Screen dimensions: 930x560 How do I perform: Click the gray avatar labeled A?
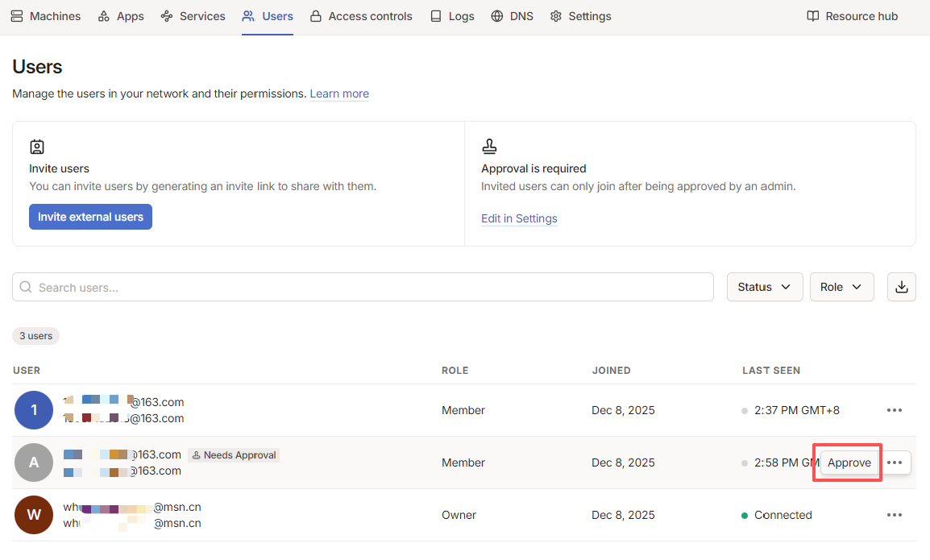pos(34,463)
